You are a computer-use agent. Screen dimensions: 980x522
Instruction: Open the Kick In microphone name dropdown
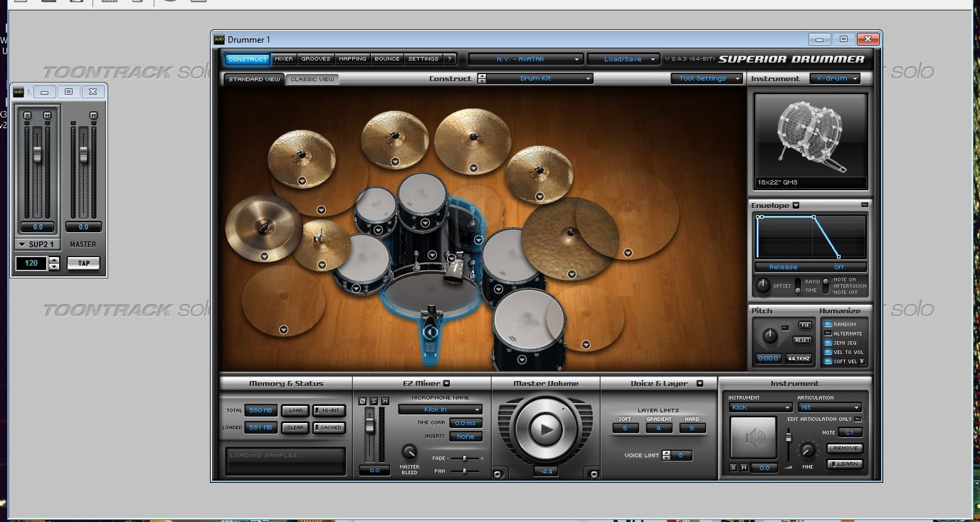point(440,409)
